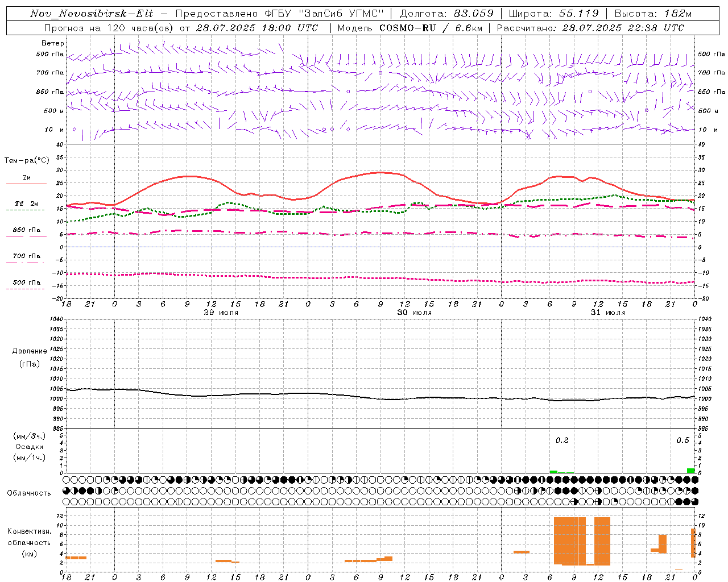Click the 30 июля date label
The width and height of the screenshot is (728, 582).
tap(415, 313)
